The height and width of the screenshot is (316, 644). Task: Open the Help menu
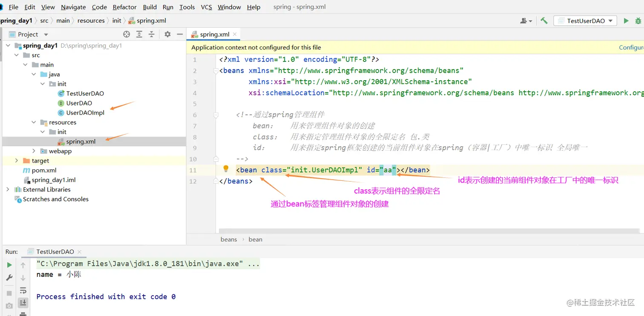253,7
